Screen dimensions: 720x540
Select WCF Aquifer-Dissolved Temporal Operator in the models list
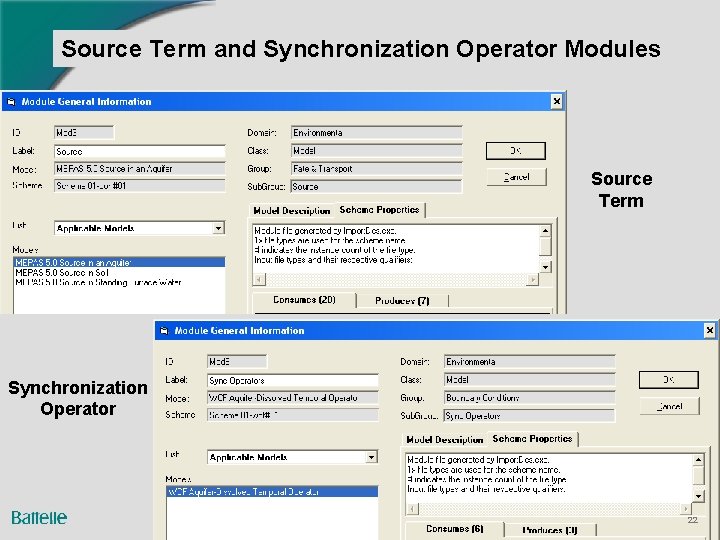coord(272,491)
